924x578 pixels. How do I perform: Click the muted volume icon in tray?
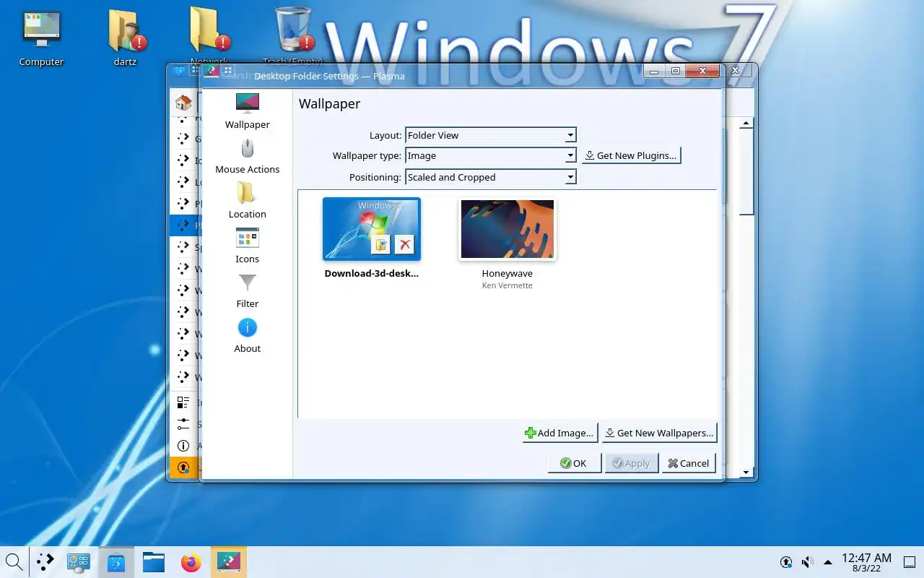tap(808, 561)
